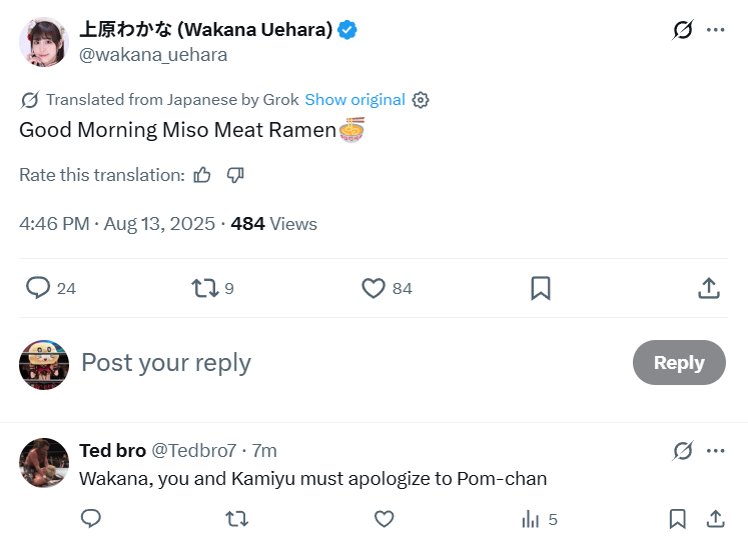This screenshot has width=748, height=543.
Task: Open more options on Ted bro's reply
Action: (x=716, y=450)
